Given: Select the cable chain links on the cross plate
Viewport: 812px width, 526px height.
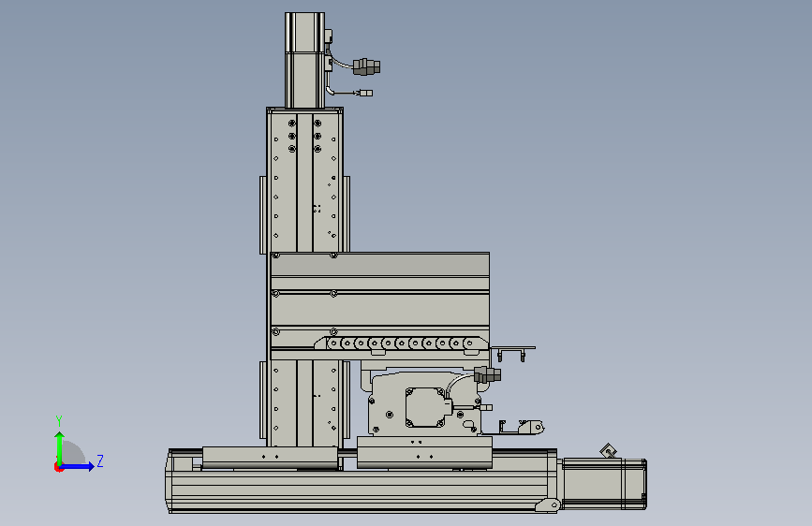Looking at the screenshot, I should click(x=402, y=343).
